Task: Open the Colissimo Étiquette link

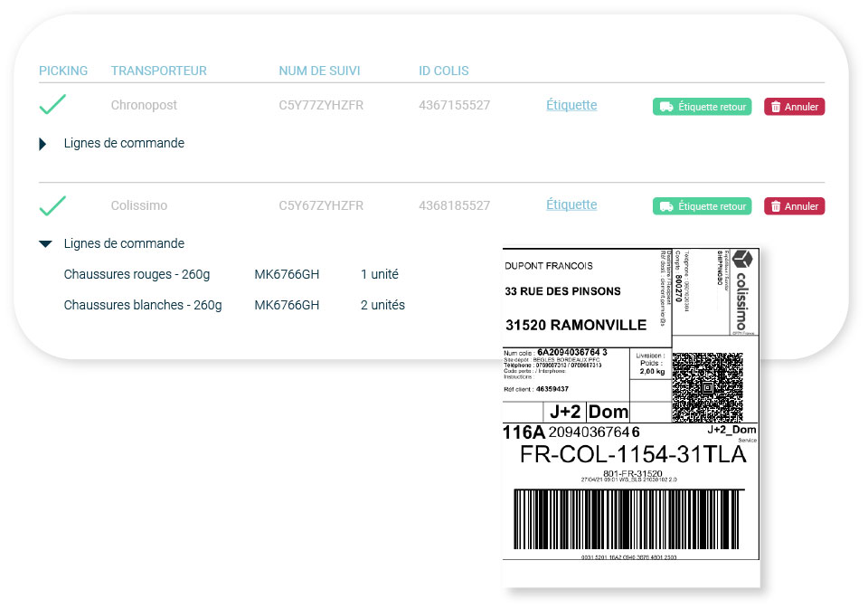Action: tap(571, 204)
